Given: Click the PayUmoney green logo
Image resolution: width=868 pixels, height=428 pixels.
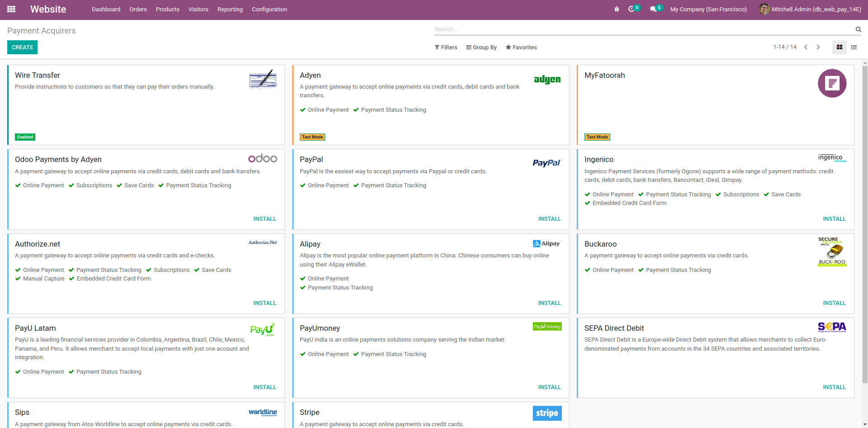Looking at the screenshot, I should click(547, 326).
